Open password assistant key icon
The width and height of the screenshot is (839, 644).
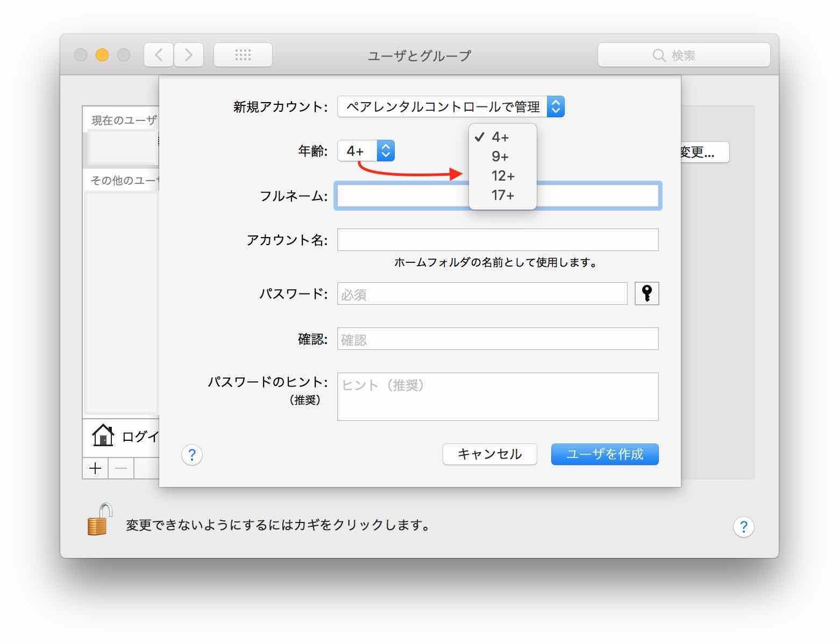pyautogui.click(x=646, y=294)
